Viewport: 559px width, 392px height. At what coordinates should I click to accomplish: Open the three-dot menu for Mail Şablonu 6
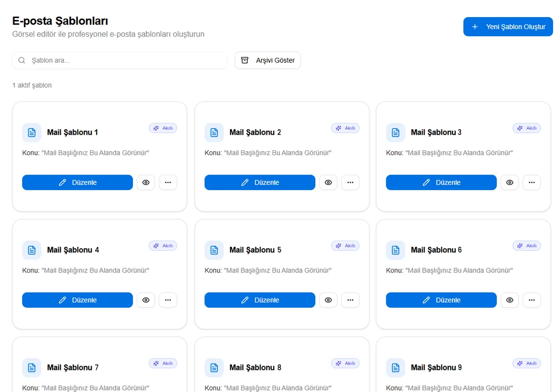tap(532, 300)
